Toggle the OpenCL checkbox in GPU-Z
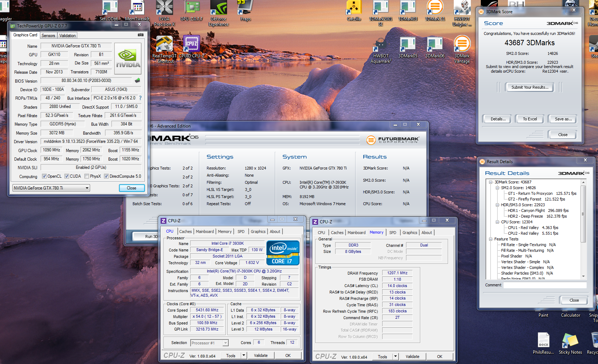The image size is (598, 364). 44,176
